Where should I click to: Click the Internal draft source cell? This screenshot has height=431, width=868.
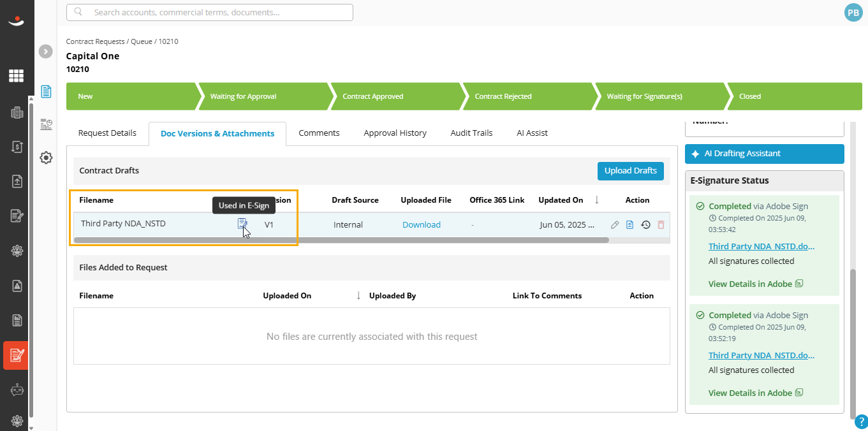coord(348,224)
